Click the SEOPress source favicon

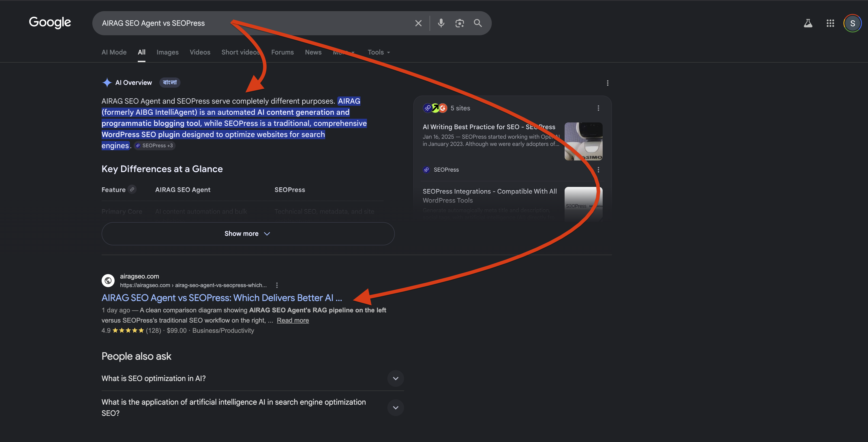pos(426,170)
